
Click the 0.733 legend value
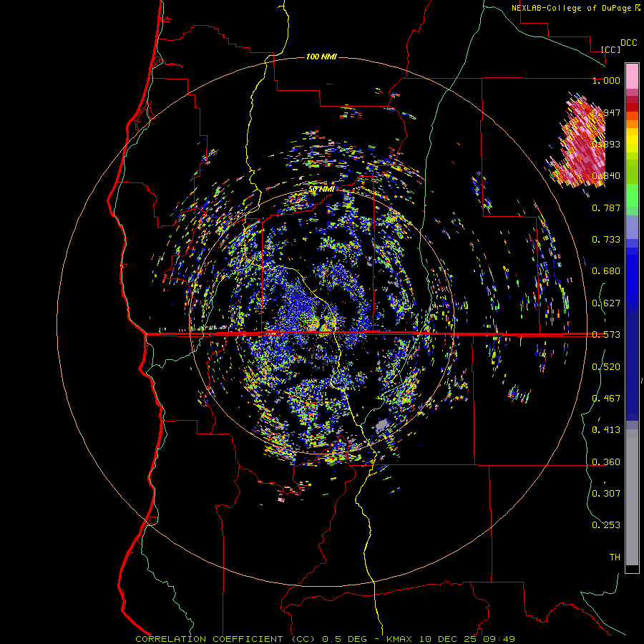[606, 240]
